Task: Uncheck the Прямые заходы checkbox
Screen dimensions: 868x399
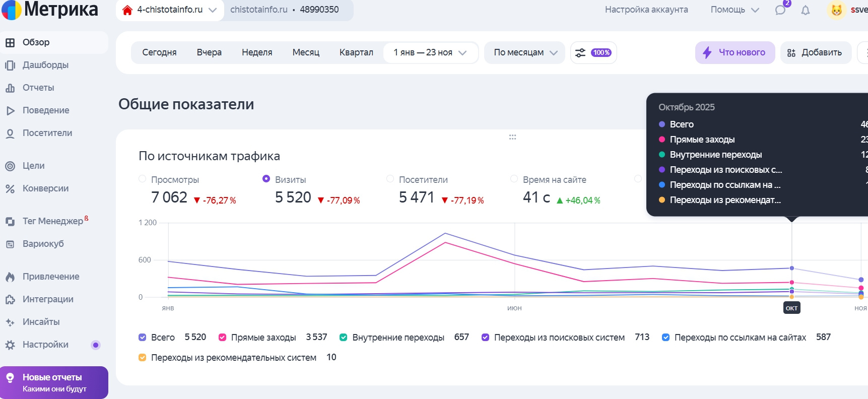Action: point(222,338)
